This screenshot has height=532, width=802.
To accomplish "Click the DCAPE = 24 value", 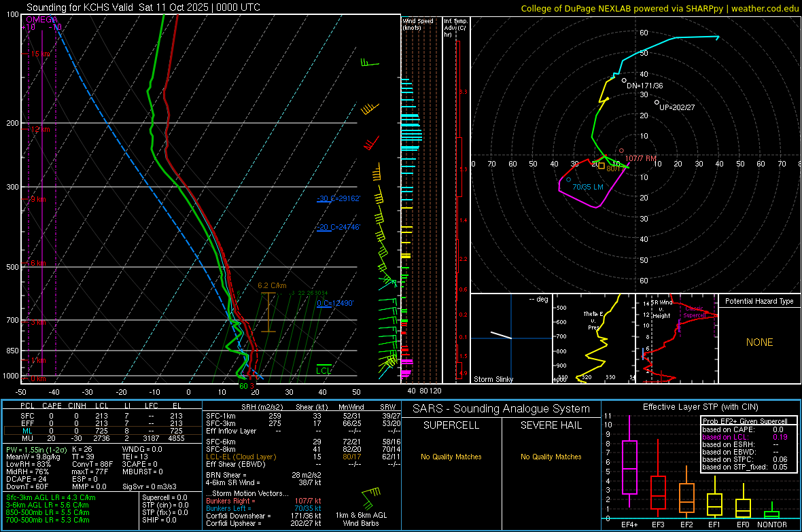I will 27,479.
